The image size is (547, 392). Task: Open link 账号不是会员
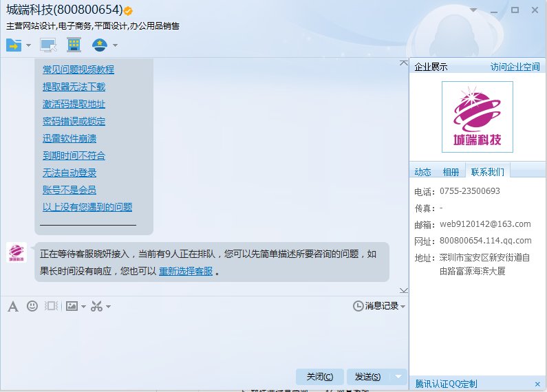69,190
